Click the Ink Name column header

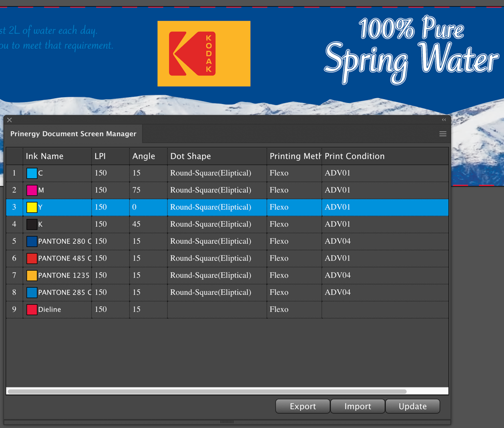tap(44, 156)
